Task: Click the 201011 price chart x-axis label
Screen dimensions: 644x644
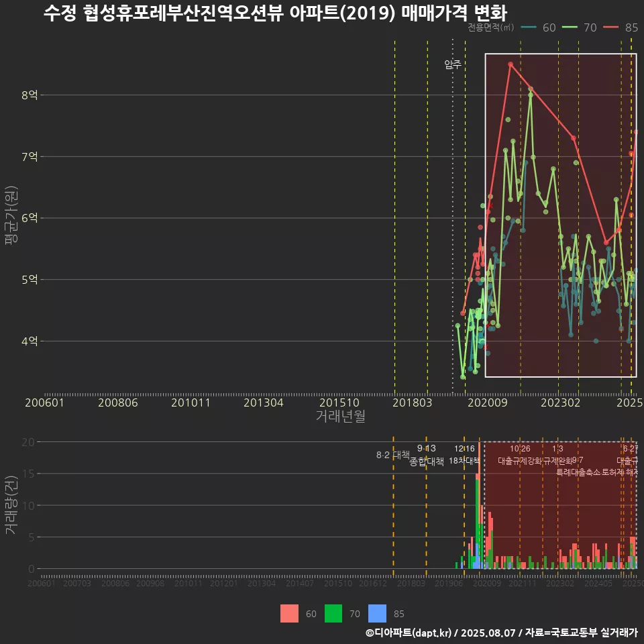Action: 191,402
